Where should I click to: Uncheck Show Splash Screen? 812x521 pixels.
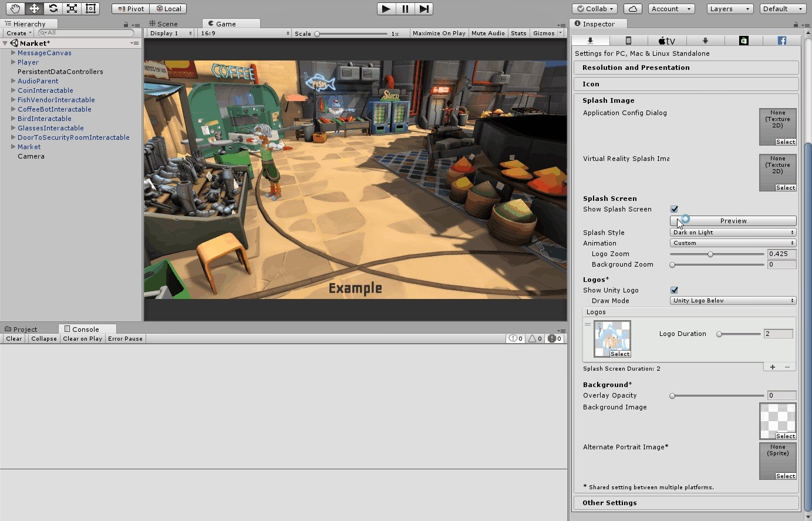pyautogui.click(x=674, y=209)
